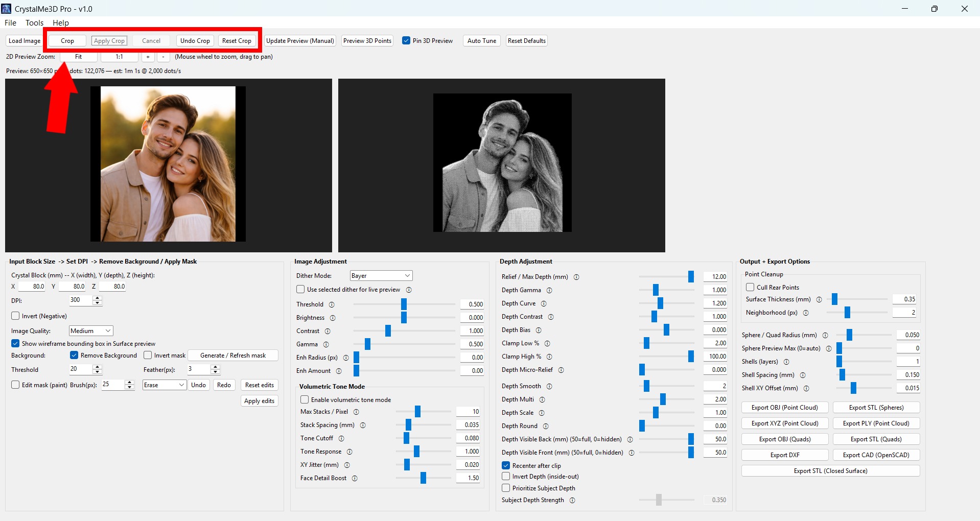Click info icon next to Threshold slider
This screenshot has height=521, width=980.
[332, 304]
